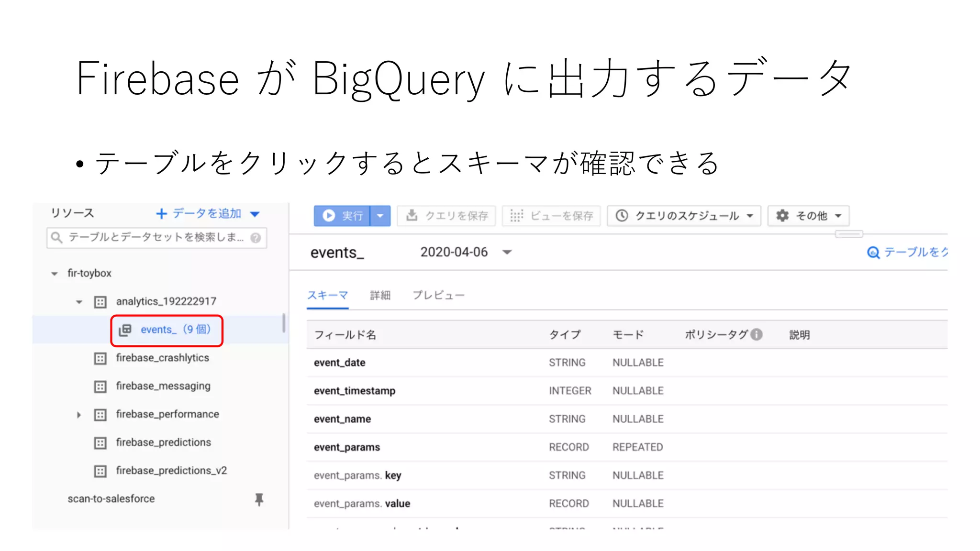
Task: Select the firebase_performance dataset
Action: pos(167,414)
